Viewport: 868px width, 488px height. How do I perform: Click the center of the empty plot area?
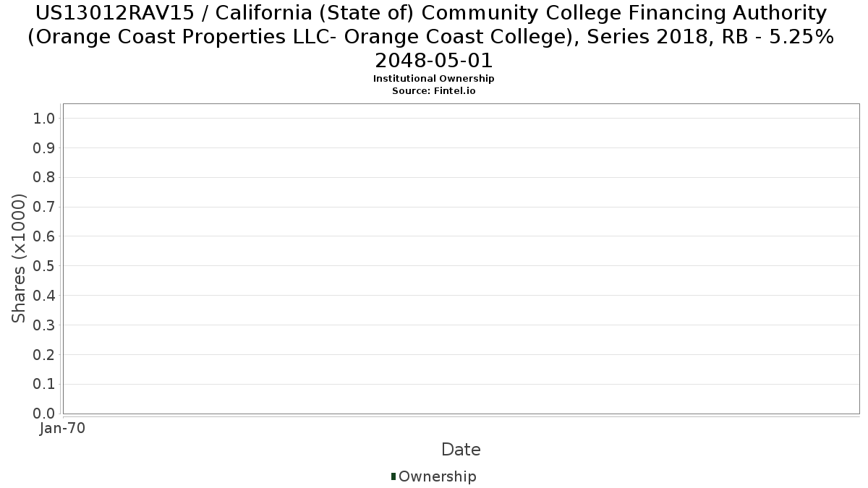point(461,258)
